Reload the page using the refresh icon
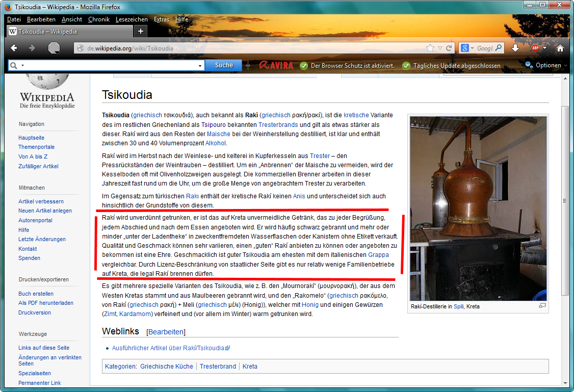This screenshot has width=574, height=392. 449,48
